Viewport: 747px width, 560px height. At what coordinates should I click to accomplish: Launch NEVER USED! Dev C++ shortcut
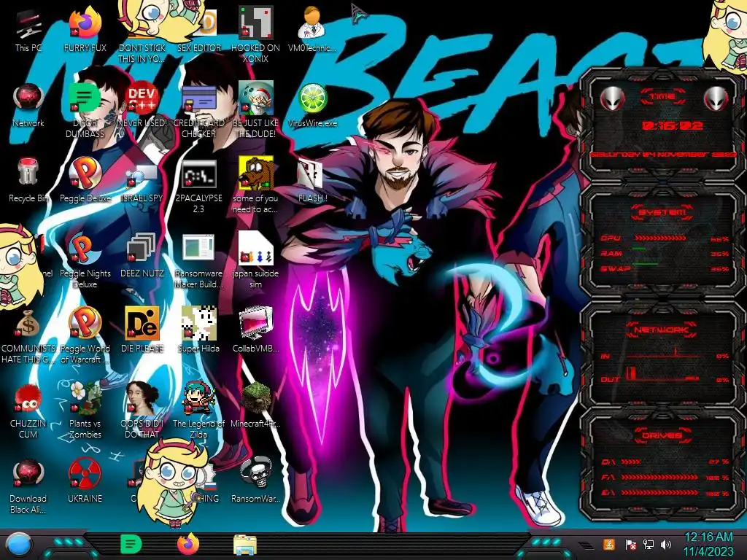142,105
